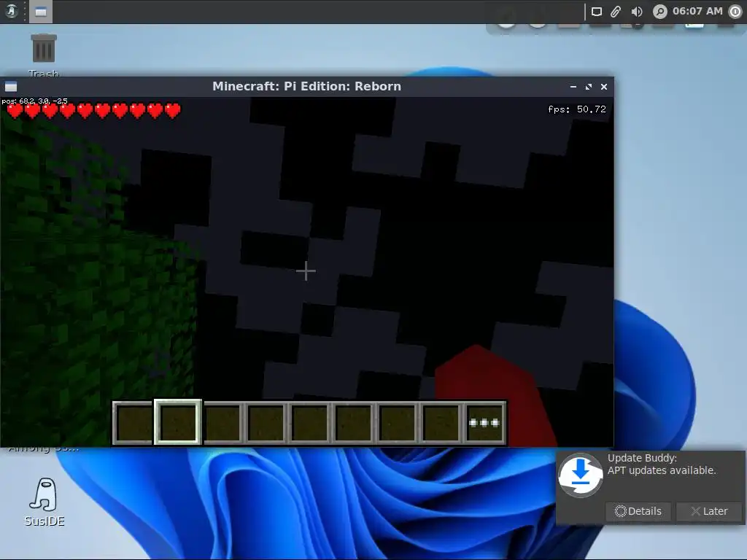Click the volume speaker icon
Screen dimensions: 747x560
tap(636, 12)
